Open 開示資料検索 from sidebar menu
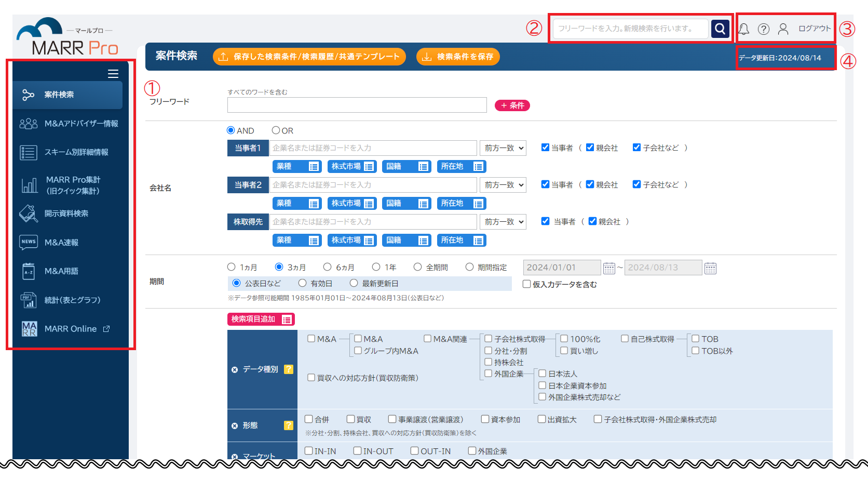This screenshot has width=868, height=480. [x=66, y=214]
